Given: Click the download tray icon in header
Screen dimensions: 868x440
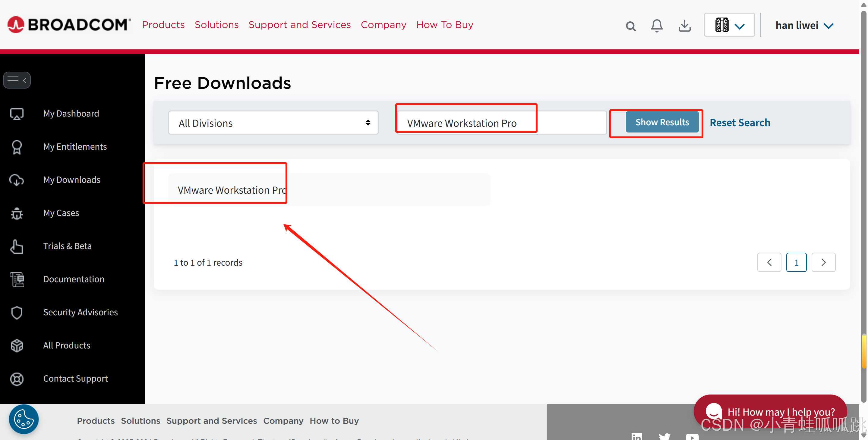Looking at the screenshot, I should pyautogui.click(x=684, y=26).
